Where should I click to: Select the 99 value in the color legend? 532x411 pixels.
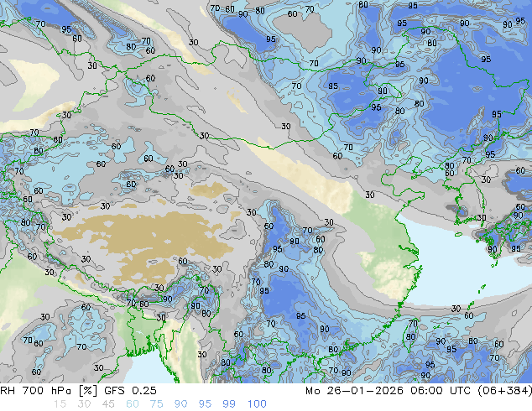229,404
